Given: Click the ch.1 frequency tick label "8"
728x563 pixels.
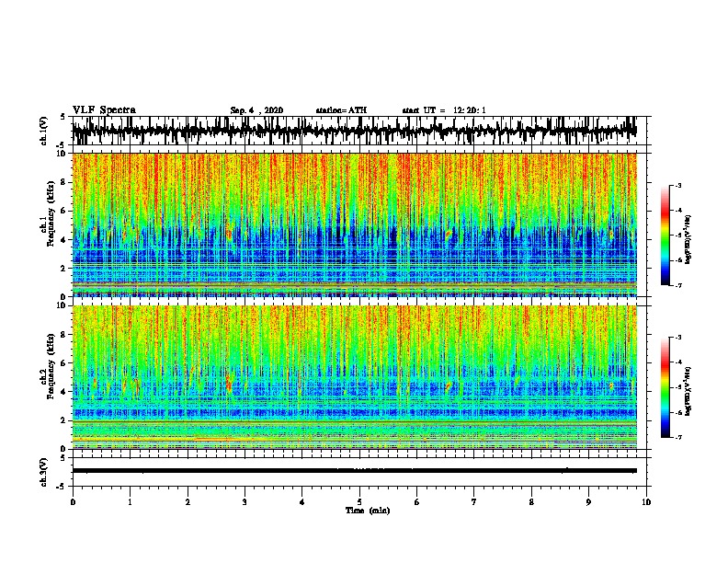Looking at the screenshot, I should pos(65,182).
